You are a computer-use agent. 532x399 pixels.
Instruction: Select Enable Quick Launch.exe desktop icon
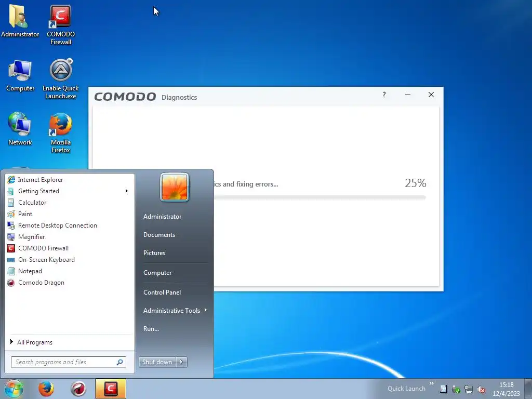(x=61, y=79)
